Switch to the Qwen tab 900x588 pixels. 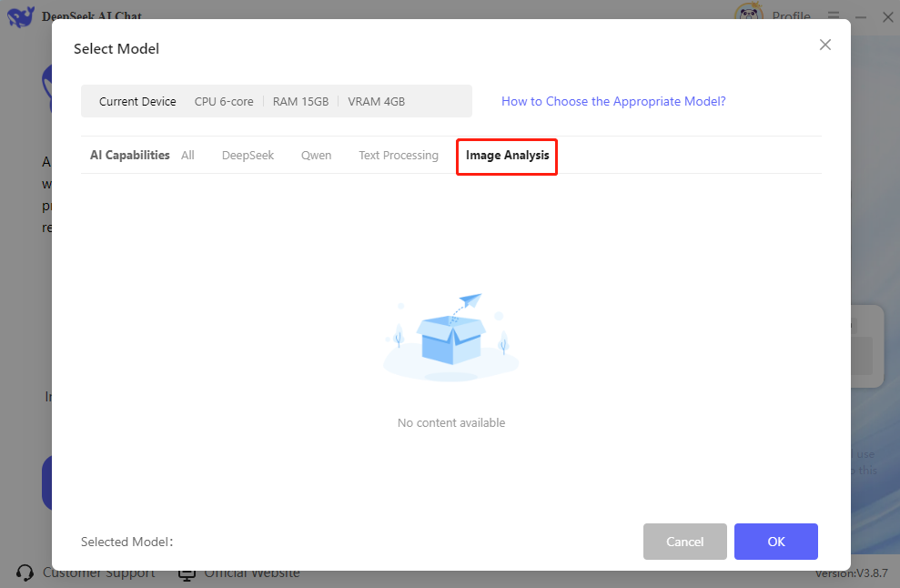pos(317,155)
